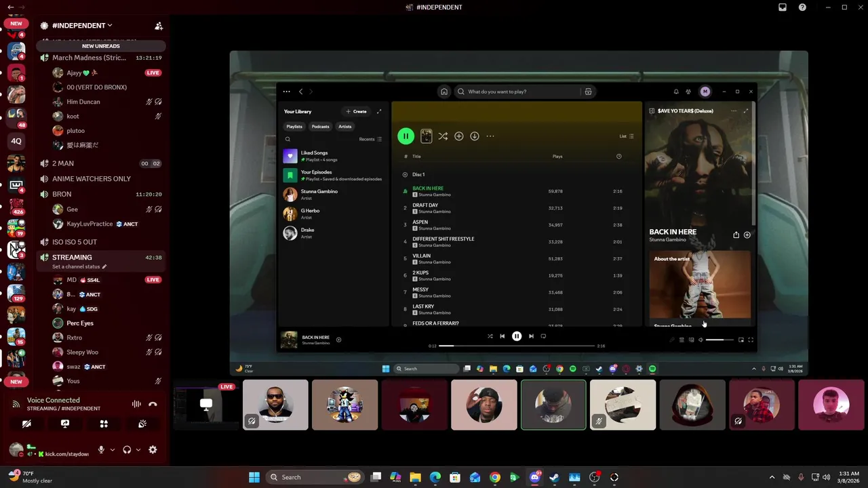Click Spotify Create button in stream

(x=356, y=111)
